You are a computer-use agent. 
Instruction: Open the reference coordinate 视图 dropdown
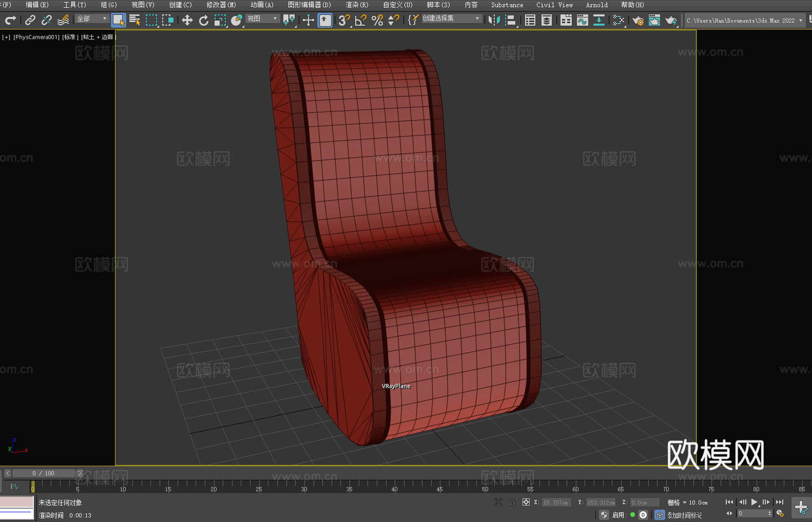click(x=262, y=18)
